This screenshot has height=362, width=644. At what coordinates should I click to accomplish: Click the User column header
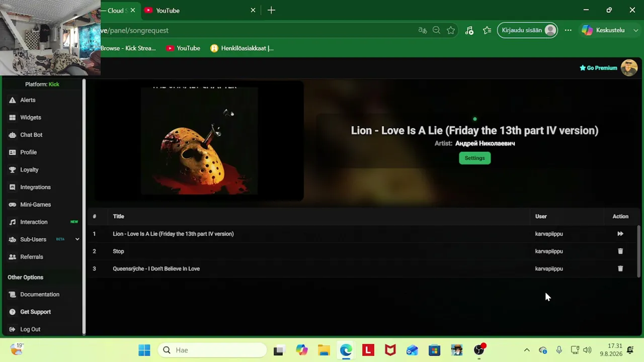(541, 216)
